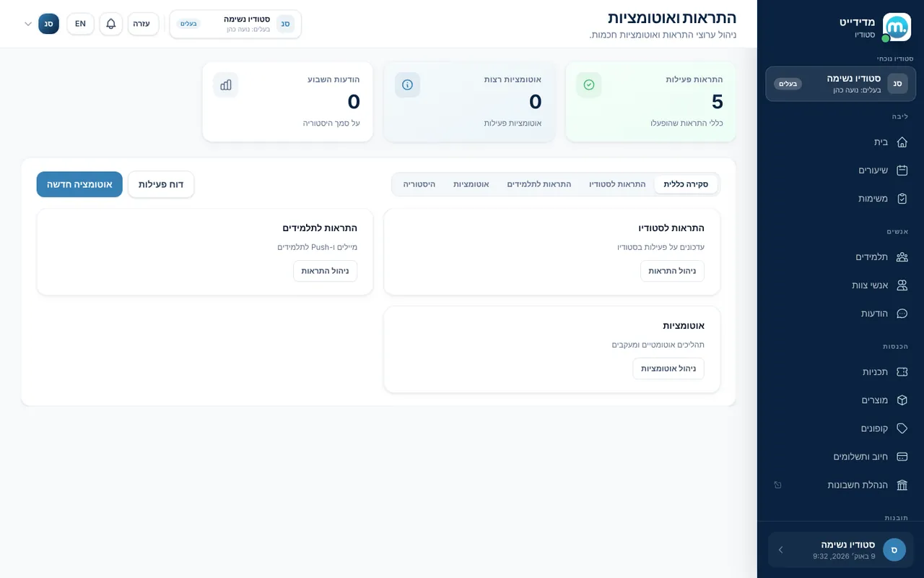Image resolution: width=924 pixels, height=578 pixels.
Task: Go to שיעורים calendar in sidebar
Action: click(x=840, y=171)
